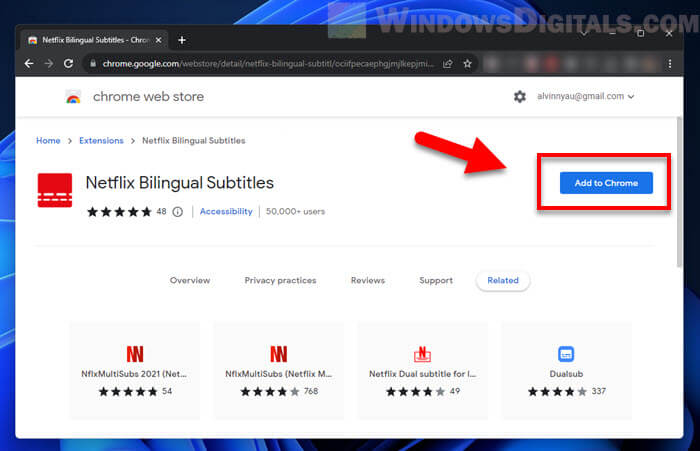
Task: Click the page vertical scrollbar
Action: 679,192
